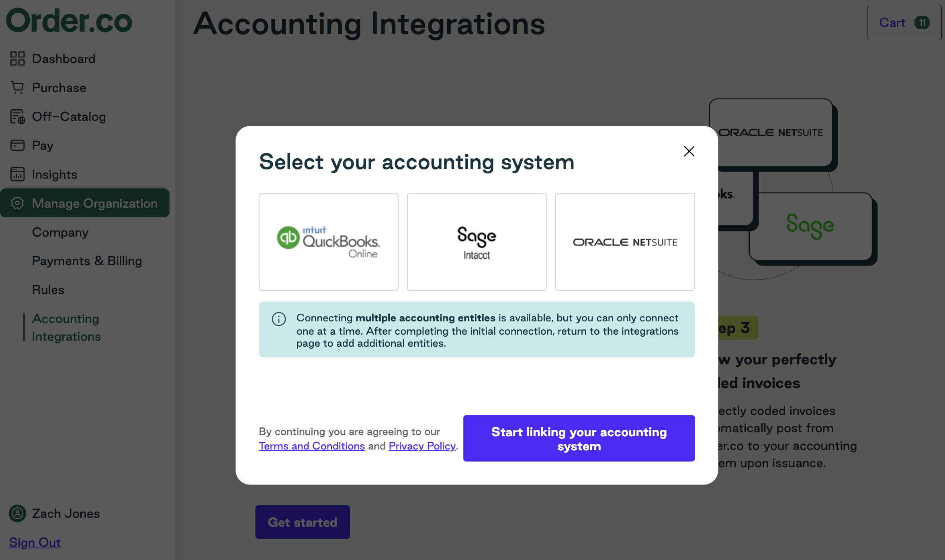Click the Pay card icon

click(17, 145)
